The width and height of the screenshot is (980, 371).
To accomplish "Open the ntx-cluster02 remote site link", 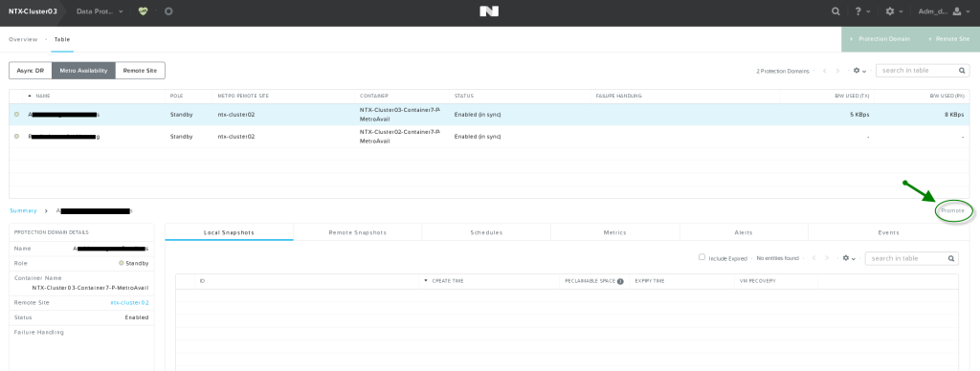I will 129,302.
